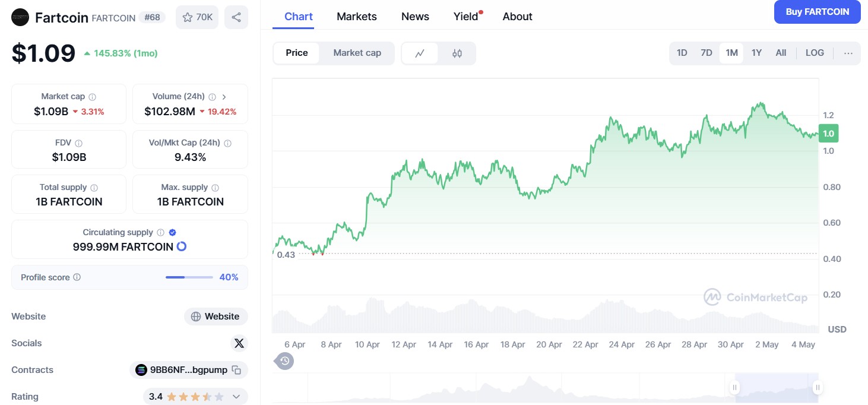Add Fartcoin to watchlist with star button
This screenshot has height=405, width=868.
(197, 17)
